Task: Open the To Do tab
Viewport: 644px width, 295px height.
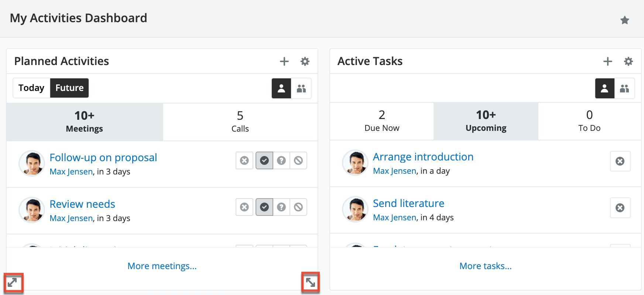Action: click(x=589, y=121)
